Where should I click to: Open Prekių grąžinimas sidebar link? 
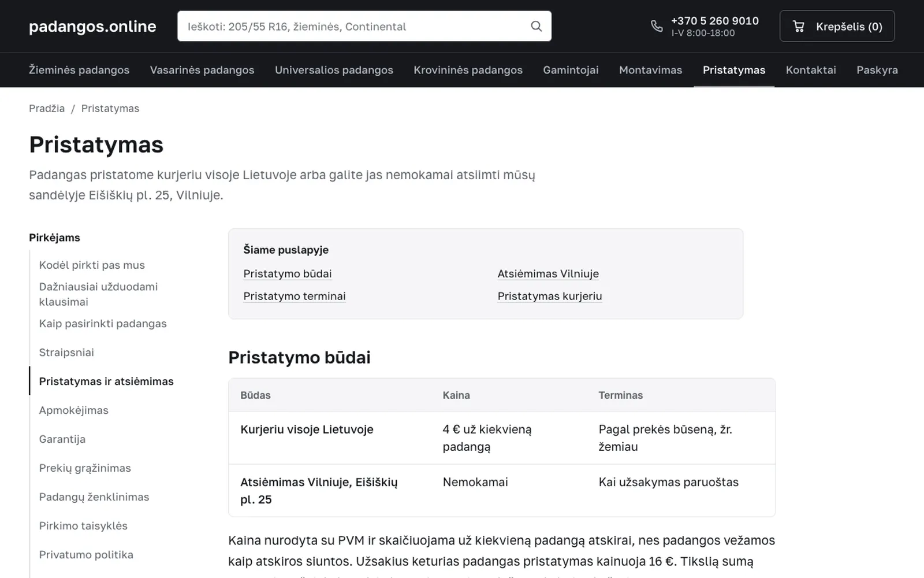(x=85, y=468)
